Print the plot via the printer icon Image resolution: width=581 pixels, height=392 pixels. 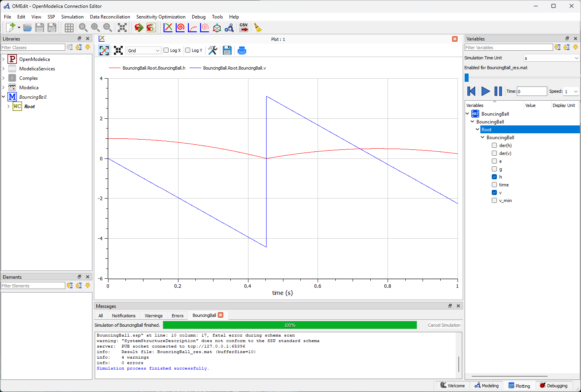[241, 50]
